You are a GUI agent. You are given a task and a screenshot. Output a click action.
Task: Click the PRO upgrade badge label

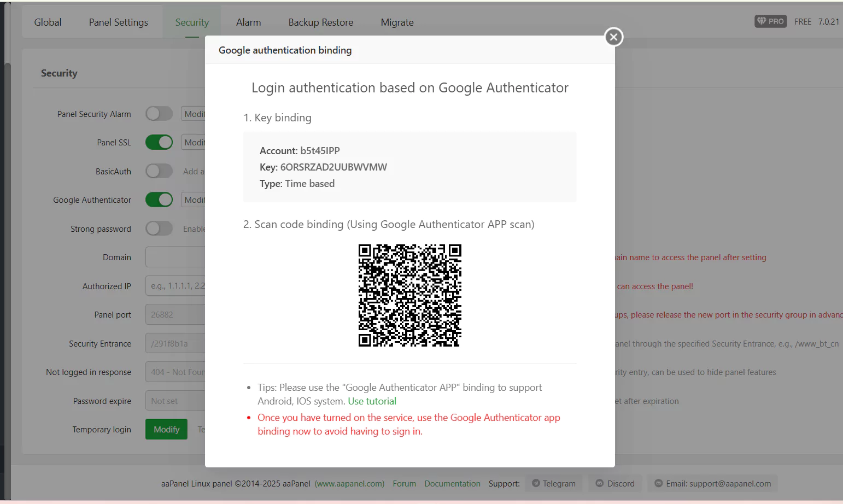(x=771, y=21)
